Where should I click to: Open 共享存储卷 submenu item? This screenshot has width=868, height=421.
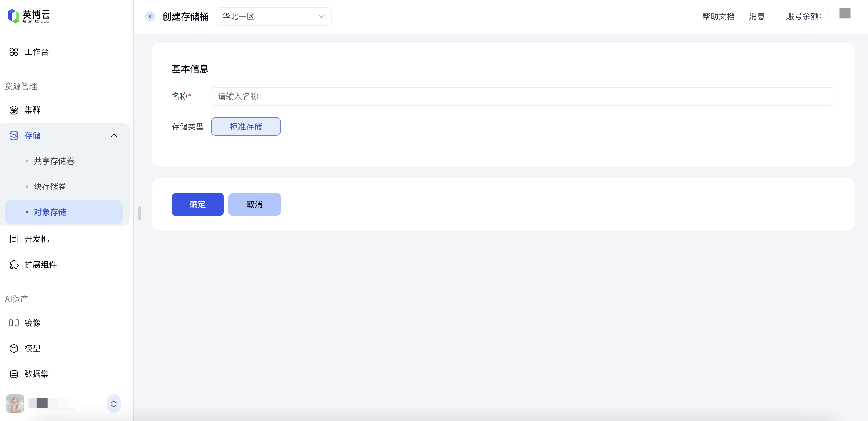[54, 161]
